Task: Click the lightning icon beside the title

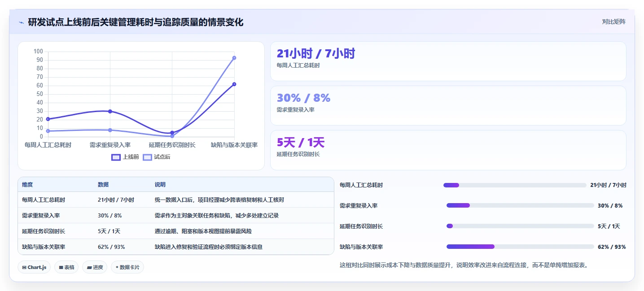Action: coord(22,22)
